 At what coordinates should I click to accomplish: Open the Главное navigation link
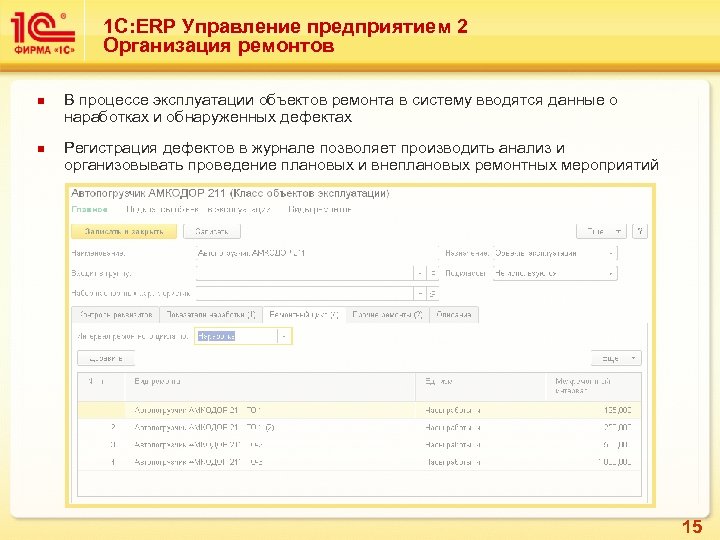pos(90,209)
